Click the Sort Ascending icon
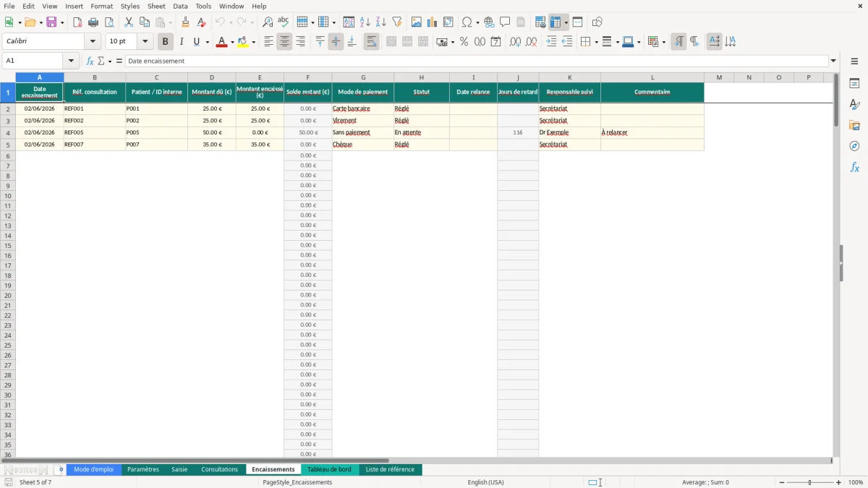The height and width of the screenshot is (488, 868). tap(365, 22)
